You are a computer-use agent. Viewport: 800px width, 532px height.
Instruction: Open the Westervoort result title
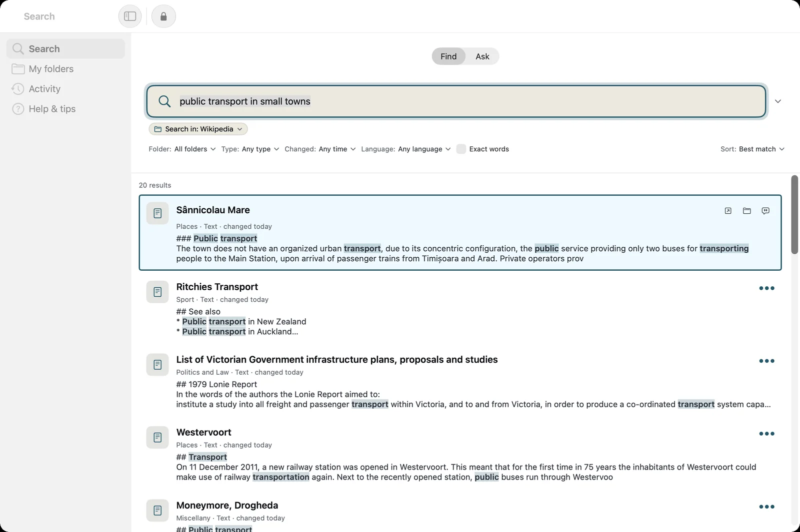[x=203, y=432]
